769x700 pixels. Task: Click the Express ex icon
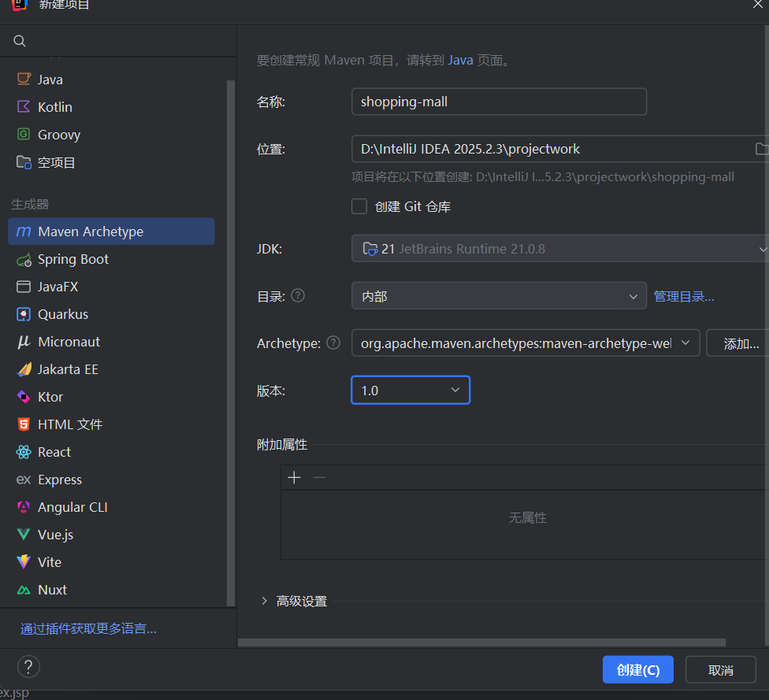coord(24,480)
